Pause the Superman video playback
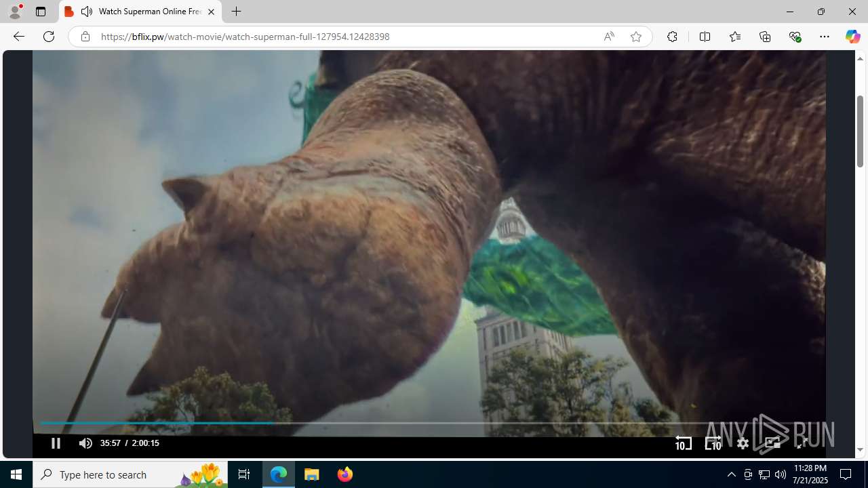 (56, 443)
